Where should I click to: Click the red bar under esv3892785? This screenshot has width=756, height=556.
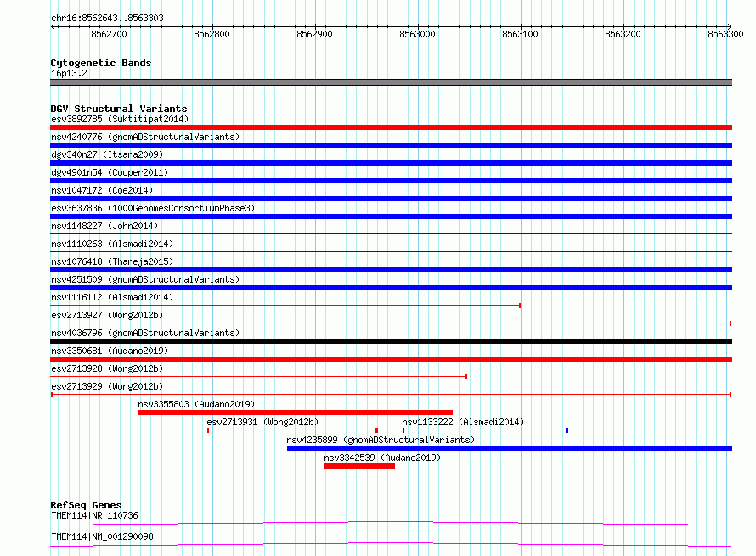pos(391,127)
